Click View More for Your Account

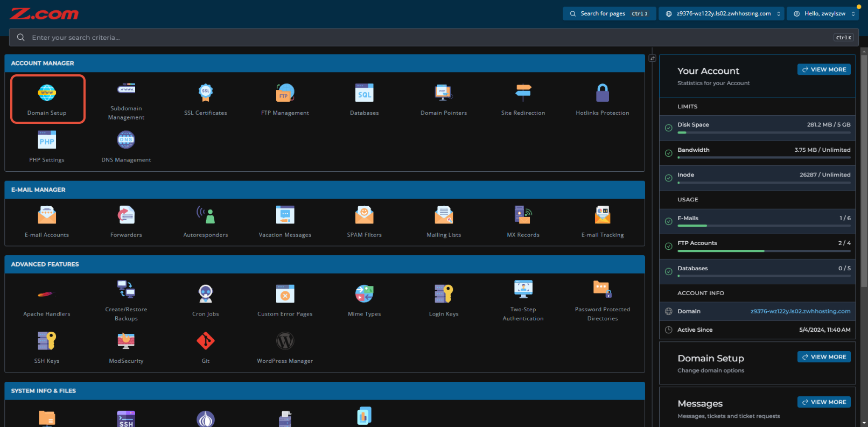click(x=824, y=69)
